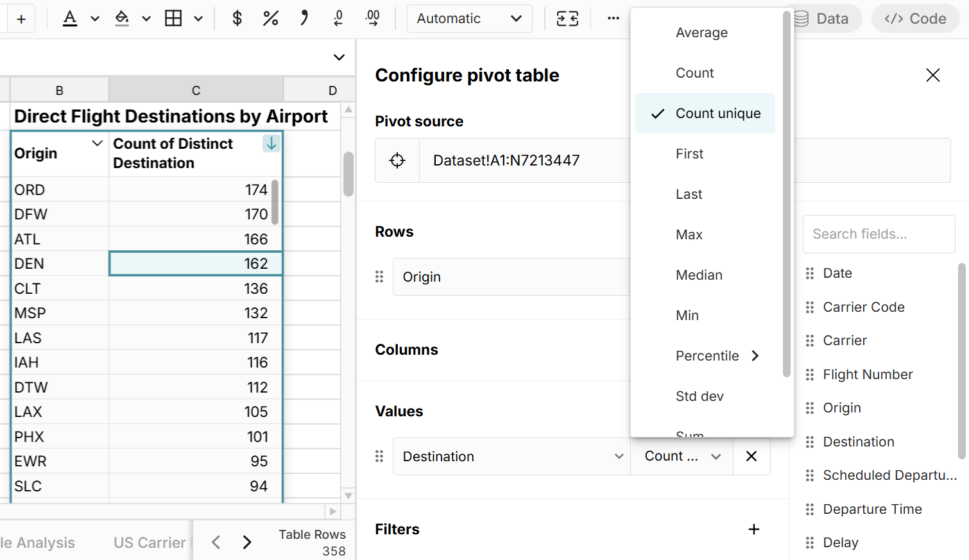The width and height of the screenshot is (969, 560).
Task: Apply percent number format
Action: click(270, 19)
